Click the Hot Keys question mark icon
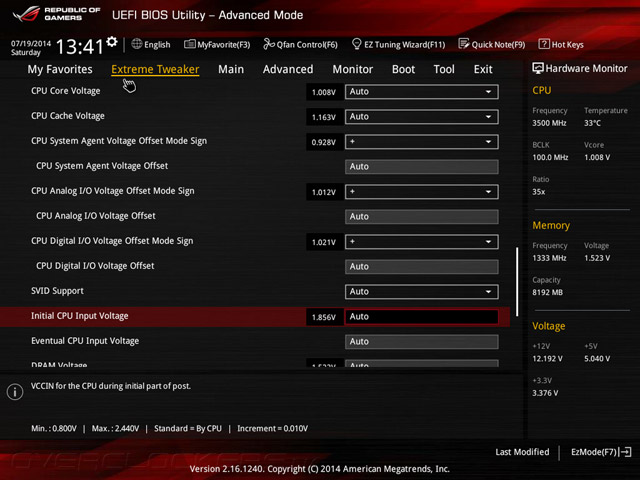640x480 pixels. tap(544, 44)
